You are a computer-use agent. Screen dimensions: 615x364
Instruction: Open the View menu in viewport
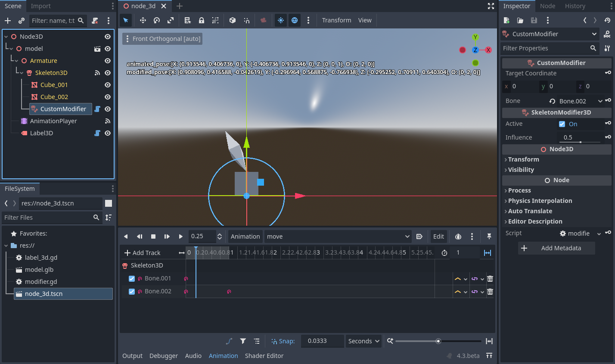click(365, 20)
